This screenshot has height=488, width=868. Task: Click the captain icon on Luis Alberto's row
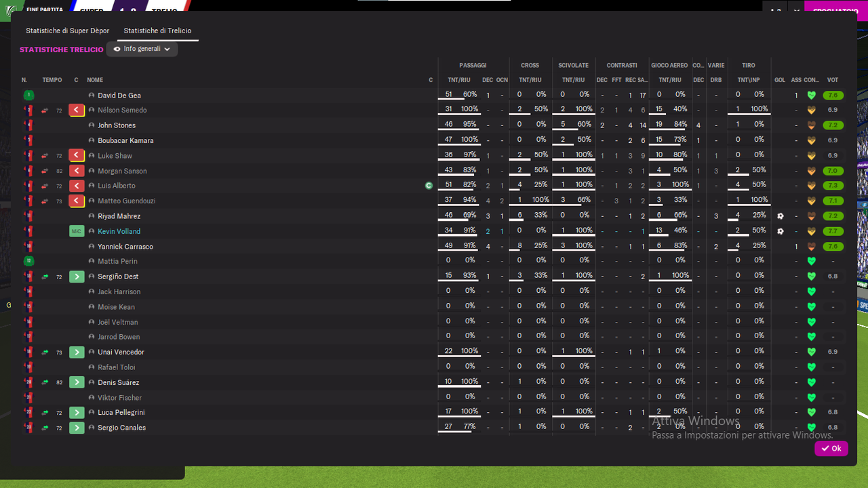[429, 186]
